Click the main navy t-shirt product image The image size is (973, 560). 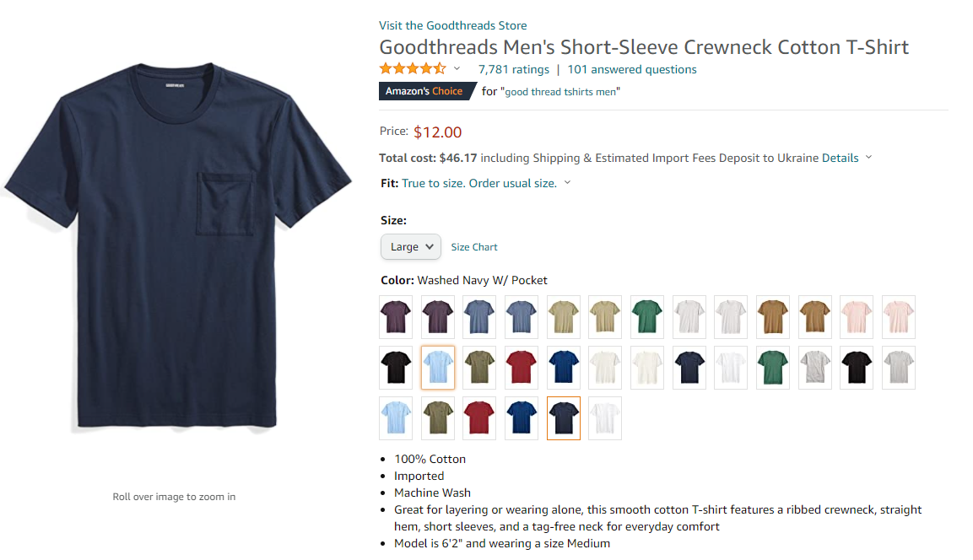point(177,245)
